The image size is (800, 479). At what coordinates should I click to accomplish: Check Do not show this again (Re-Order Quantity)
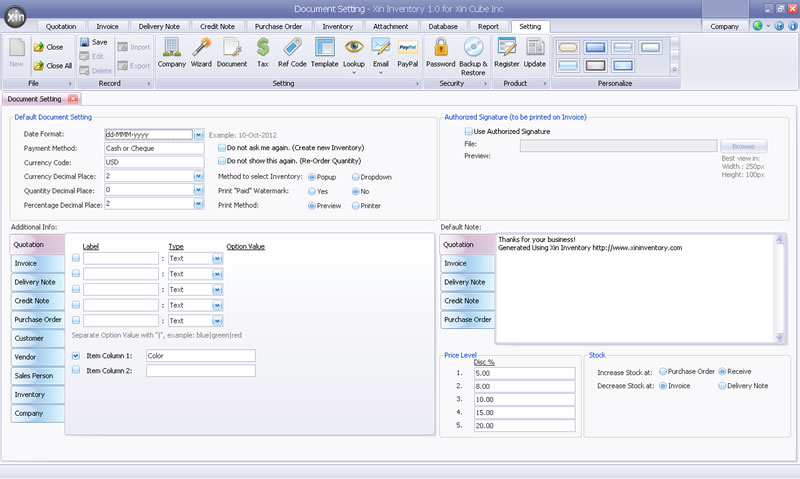pos(221,161)
